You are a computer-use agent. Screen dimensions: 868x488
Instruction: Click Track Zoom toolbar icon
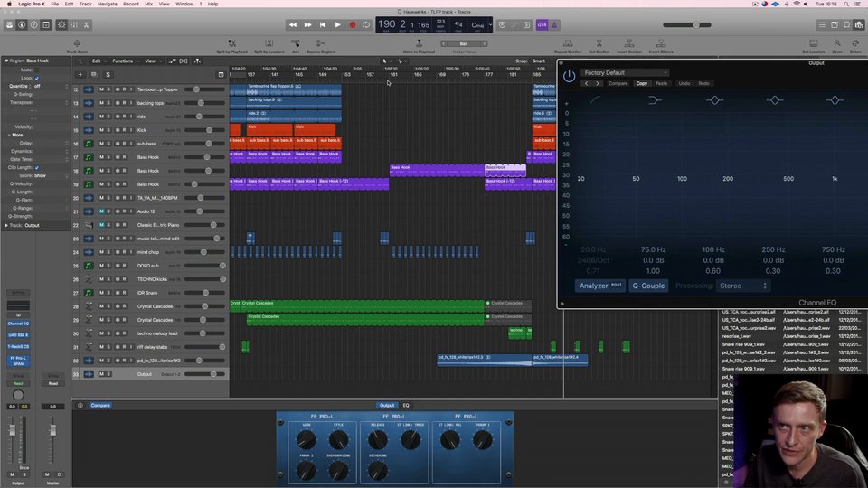click(77, 46)
